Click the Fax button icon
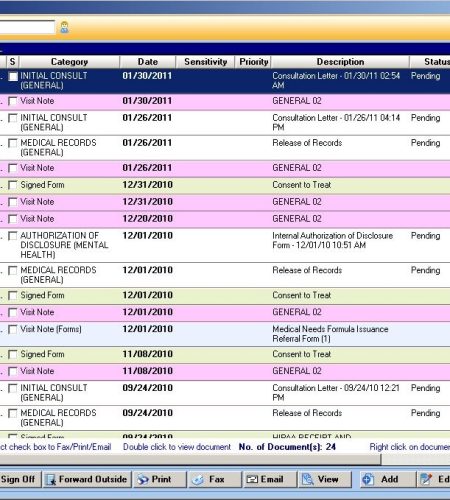This screenshot has height=500, width=450. click(x=198, y=480)
